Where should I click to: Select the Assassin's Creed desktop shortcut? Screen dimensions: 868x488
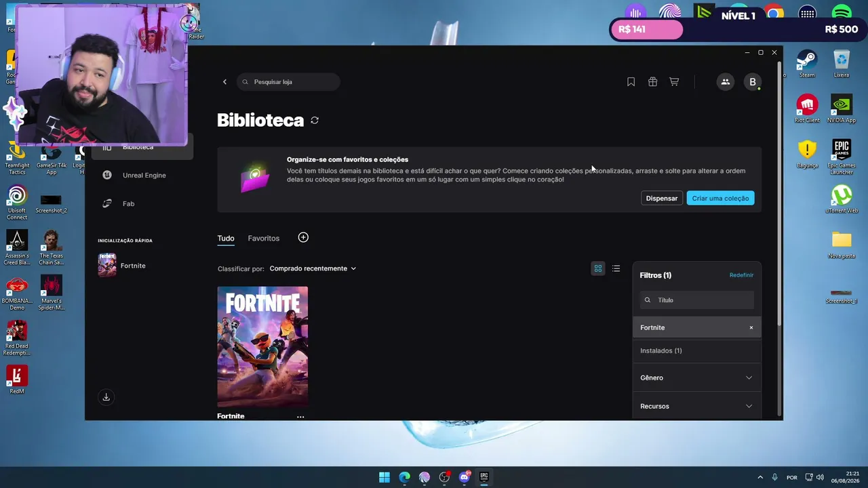tap(17, 248)
